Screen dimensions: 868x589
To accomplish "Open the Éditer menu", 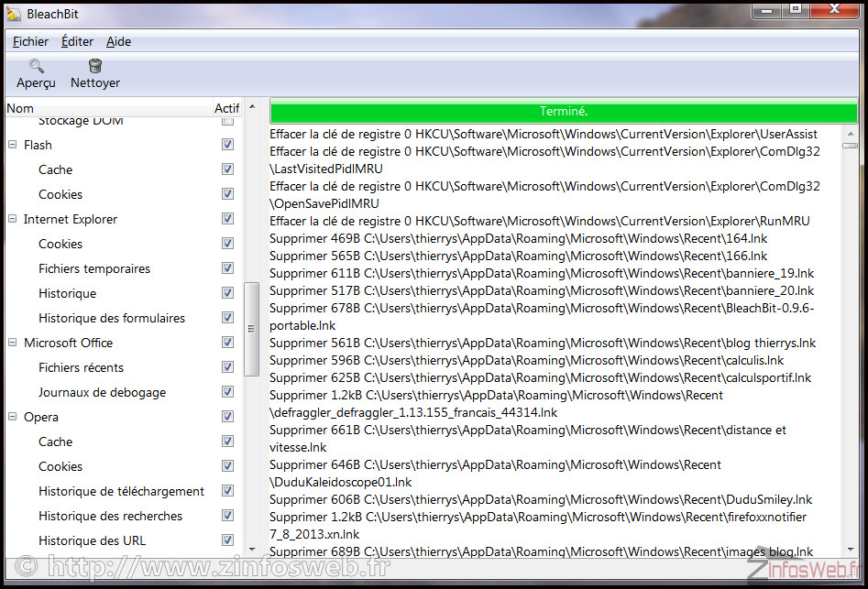I will 77,41.
